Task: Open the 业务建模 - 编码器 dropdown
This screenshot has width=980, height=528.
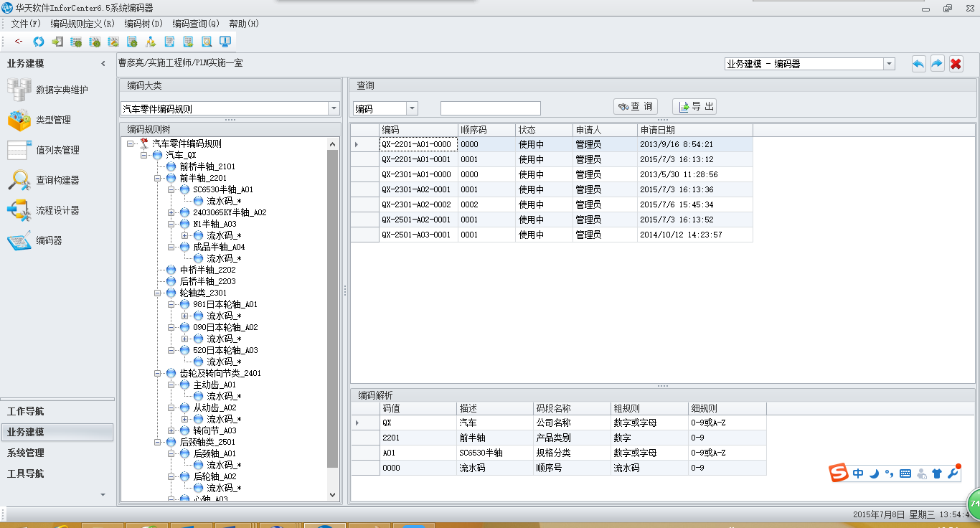Action: pos(890,63)
